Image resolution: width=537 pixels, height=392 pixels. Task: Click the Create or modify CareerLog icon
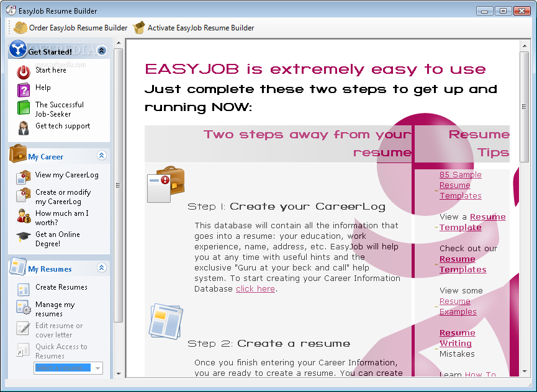coord(24,195)
